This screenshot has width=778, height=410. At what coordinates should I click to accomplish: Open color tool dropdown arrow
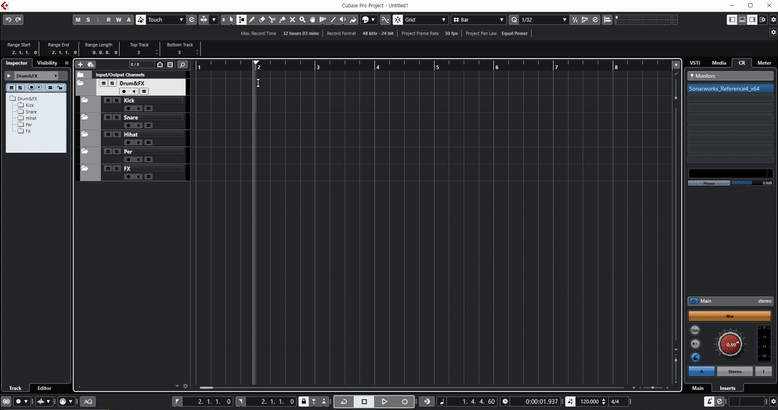click(x=373, y=20)
